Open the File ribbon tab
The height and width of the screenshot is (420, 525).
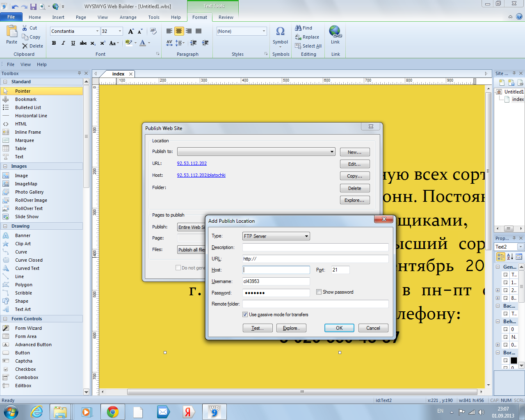click(x=11, y=17)
